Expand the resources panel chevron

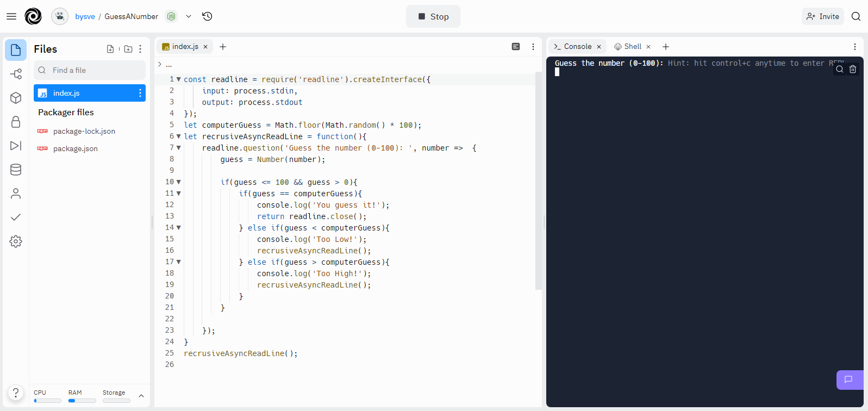[x=141, y=396]
